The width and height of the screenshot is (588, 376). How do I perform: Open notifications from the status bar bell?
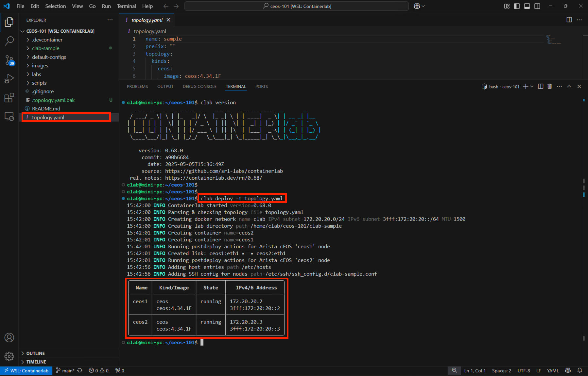point(579,370)
